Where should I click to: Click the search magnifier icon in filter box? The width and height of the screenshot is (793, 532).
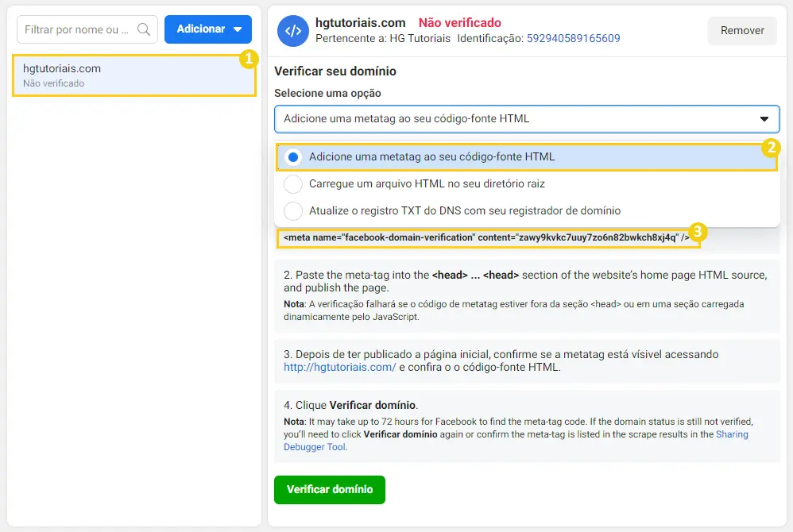coord(144,29)
